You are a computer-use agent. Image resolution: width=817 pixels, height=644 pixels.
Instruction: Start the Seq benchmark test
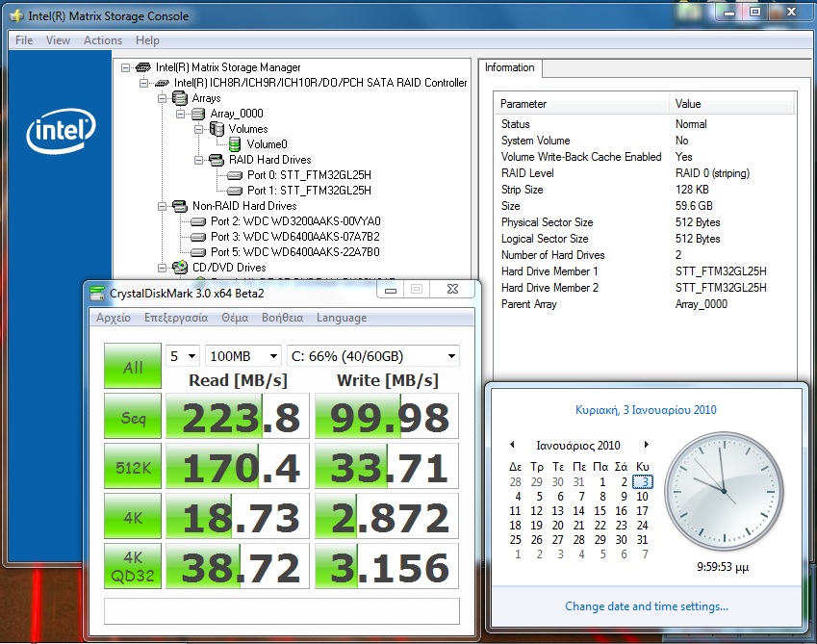click(133, 416)
